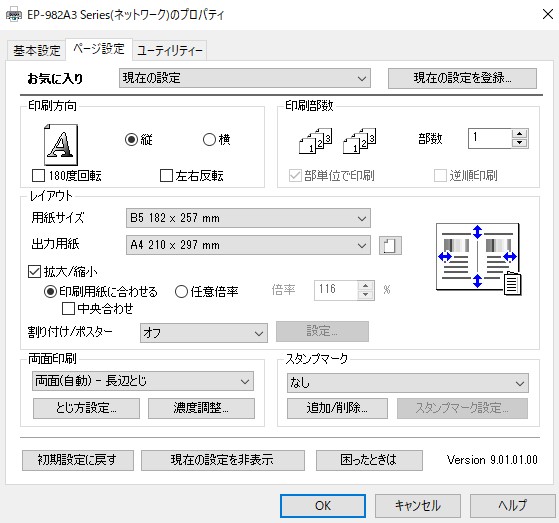Click the キャンセル button
Viewport: 559px width, 523px height.
click(x=417, y=506)
